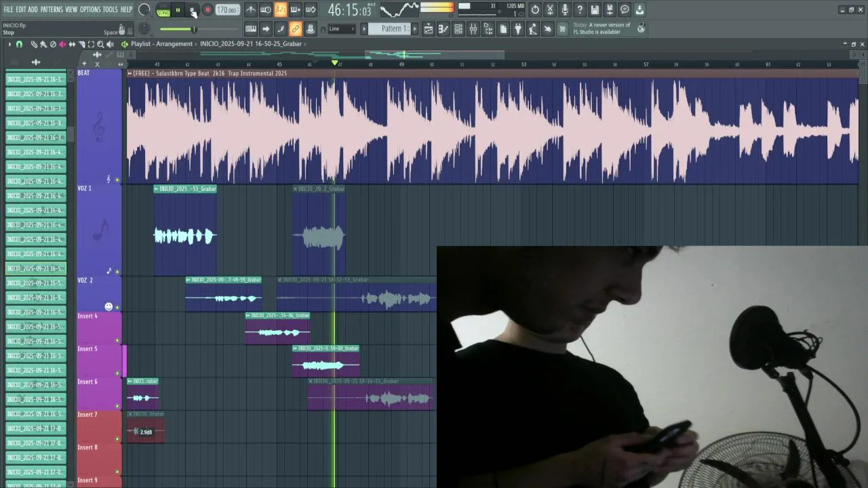Open the FILE menu
Image resolution: width=868 pixels, height=488 pixels.
[x=8, y=9]
